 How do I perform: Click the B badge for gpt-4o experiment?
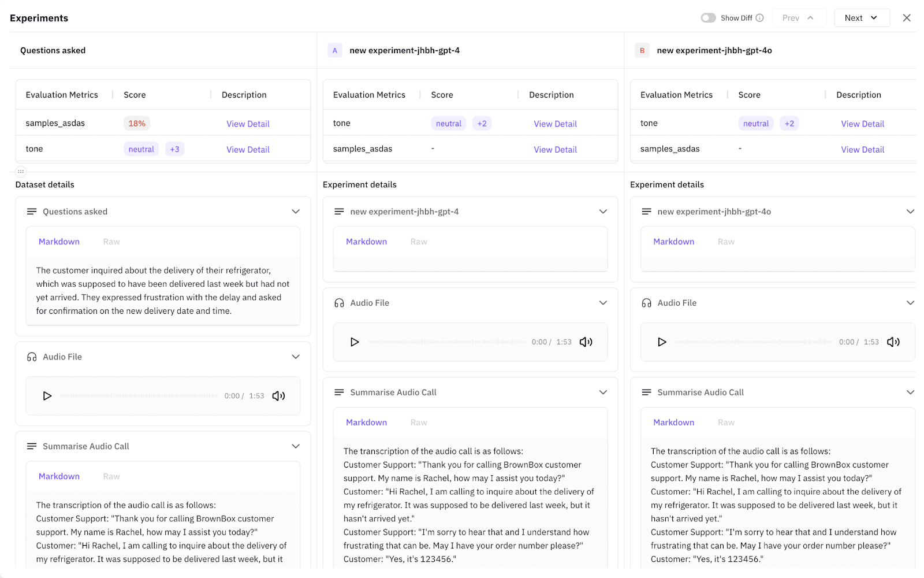click(x=642, y=50)
